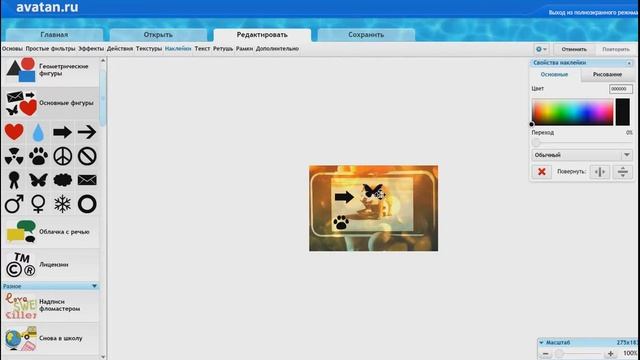The height and width of the screenshot is (360, 640).
Task: Select the black cloud sticker
Action: pyautogui.click(x=62, y=180)
